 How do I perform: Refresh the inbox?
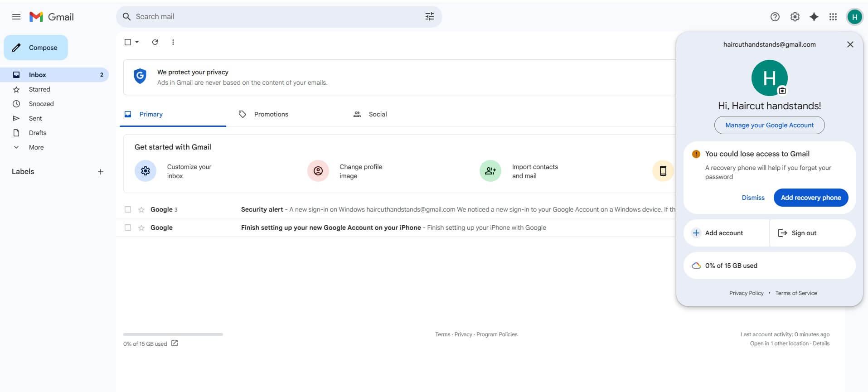tap(155, 42)
